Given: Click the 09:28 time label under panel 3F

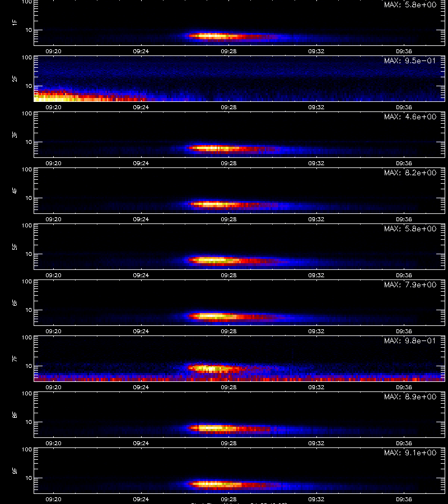Looking at the screenshot, I should click(x=228, y=164).
